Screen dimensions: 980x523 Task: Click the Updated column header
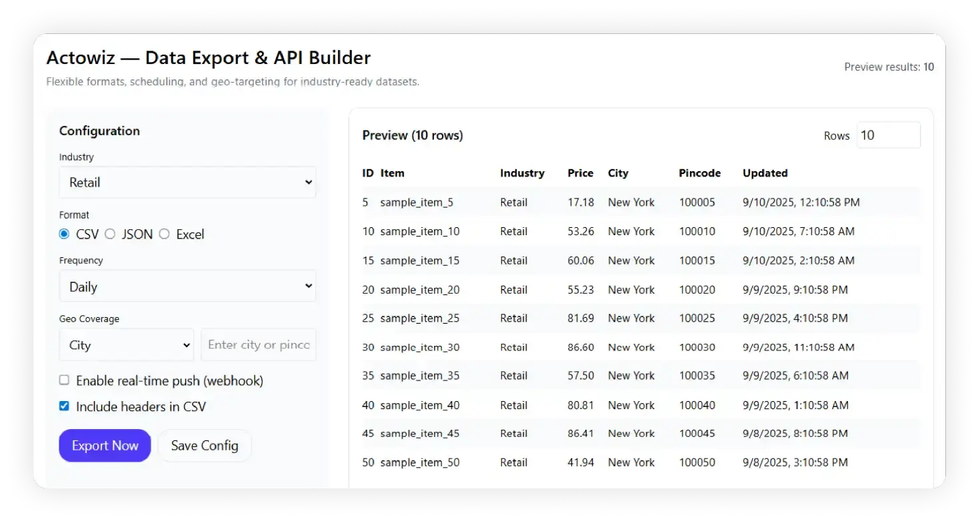click(765, 173)
